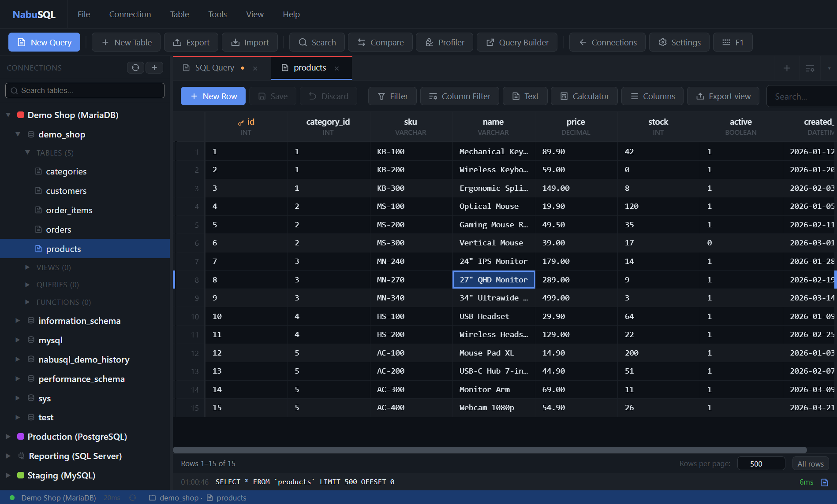Screen dimensions: 837x504
Task: Open the Column Filter tool
Action: coord(460,96)
